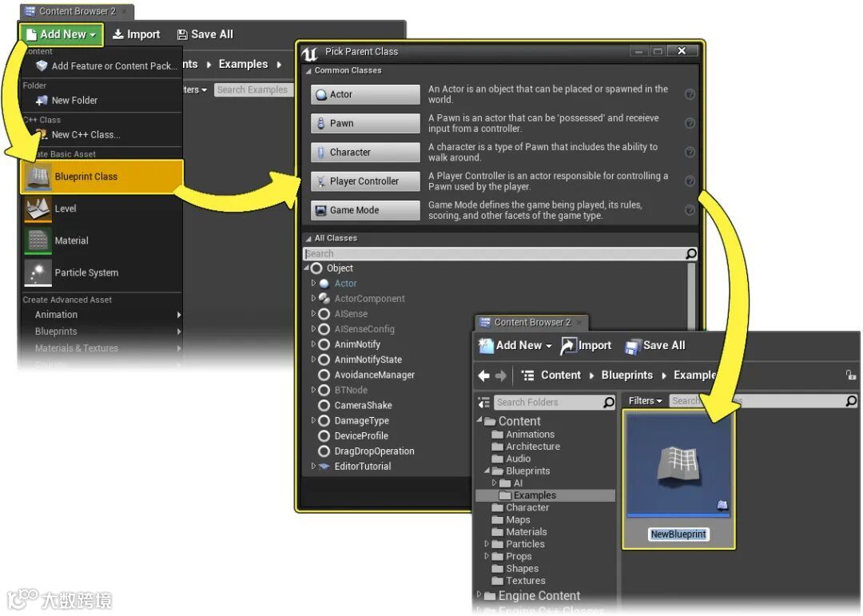Screen dimensions: 863x616
Task: Expand the Particles folder
Action: [x=487, y=543]
